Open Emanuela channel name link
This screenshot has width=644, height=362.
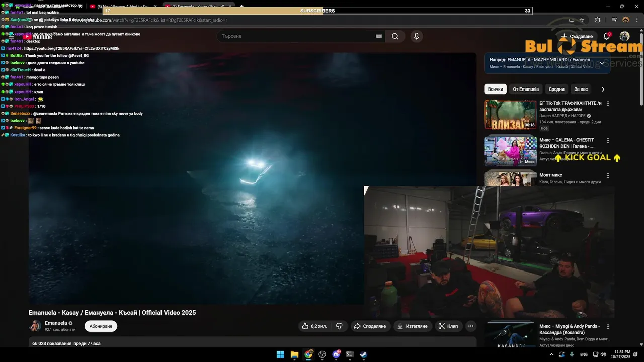point(56,323)
